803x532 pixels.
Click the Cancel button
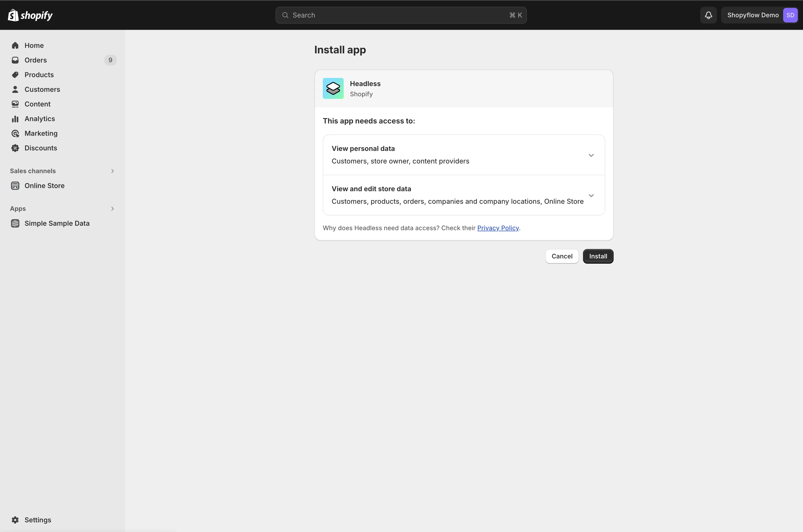562,256
